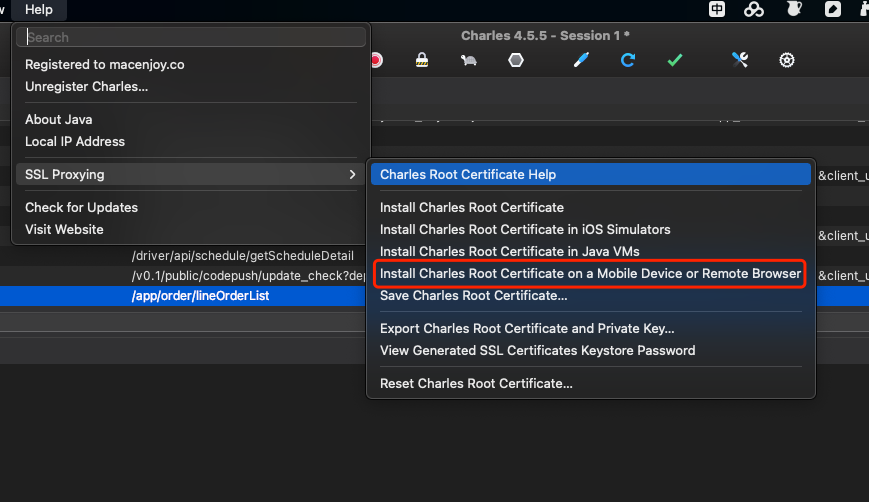The image size is (869, 502).
Task: Click Check for Updates
Action: pyautogui.click(x=81, y=207)
